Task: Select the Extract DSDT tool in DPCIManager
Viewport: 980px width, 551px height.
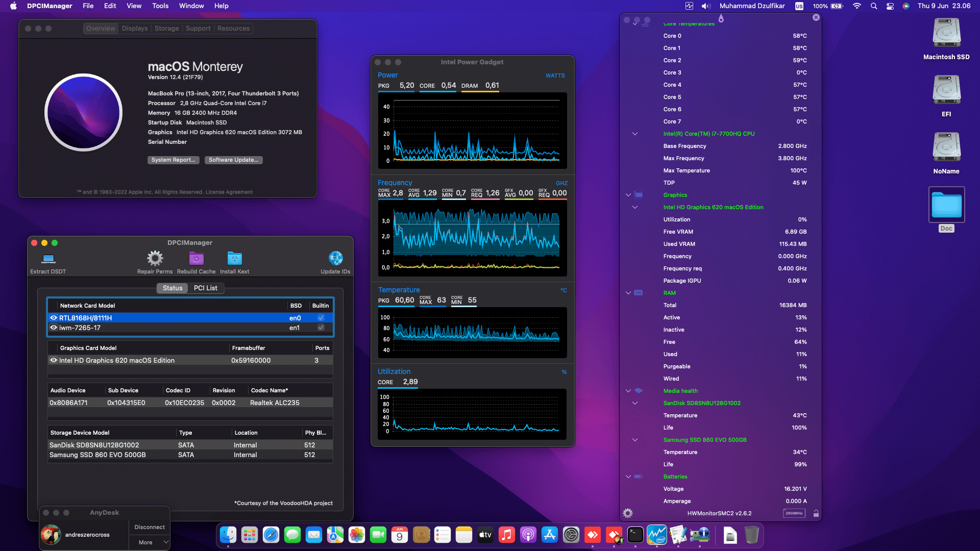Action: pyautogui.click(x=47, y=261)
